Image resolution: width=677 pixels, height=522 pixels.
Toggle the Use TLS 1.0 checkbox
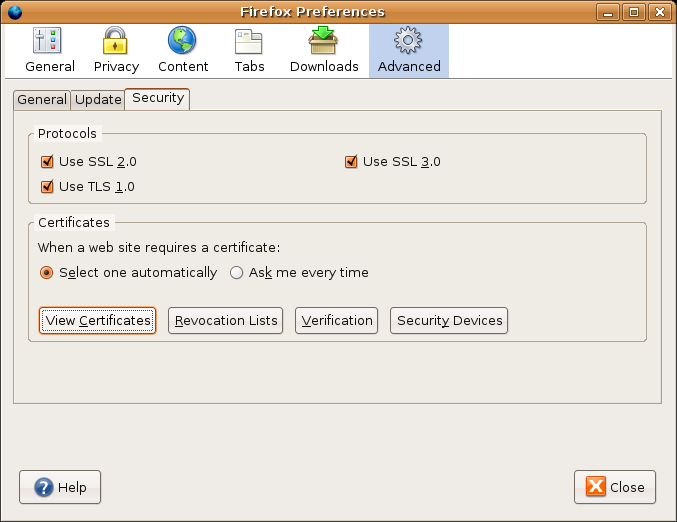click(x=47, y=187)
